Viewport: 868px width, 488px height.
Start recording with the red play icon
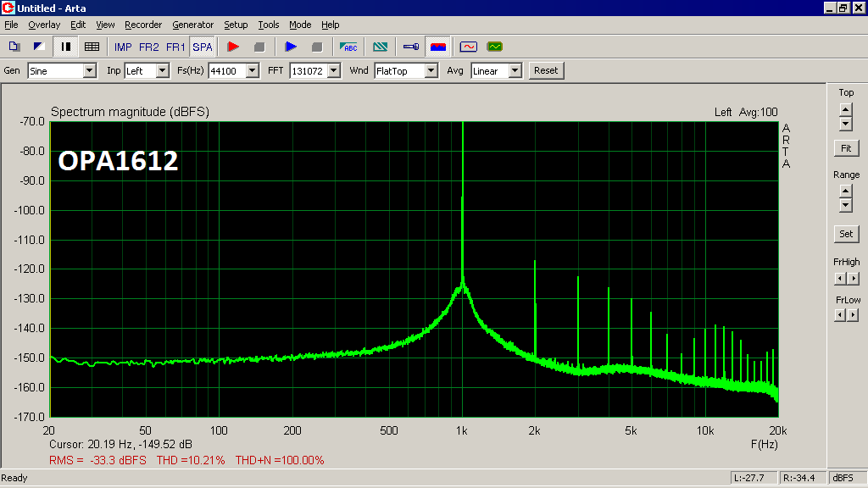pos(233,47)
